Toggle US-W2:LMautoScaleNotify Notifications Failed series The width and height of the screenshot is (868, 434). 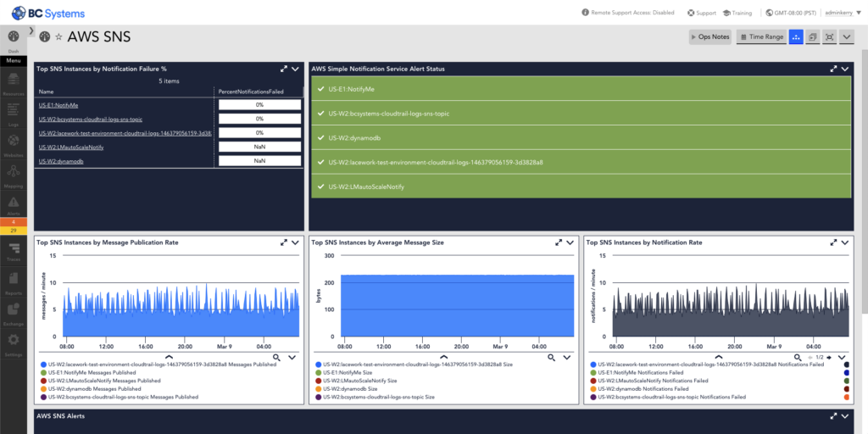648,381
